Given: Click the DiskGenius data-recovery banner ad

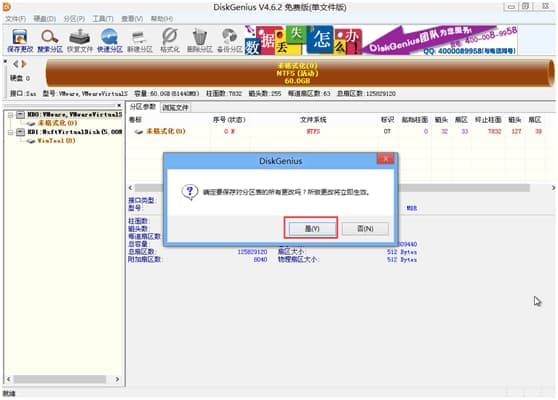Looking at the screenshot, I should click(x=381, y=40).
